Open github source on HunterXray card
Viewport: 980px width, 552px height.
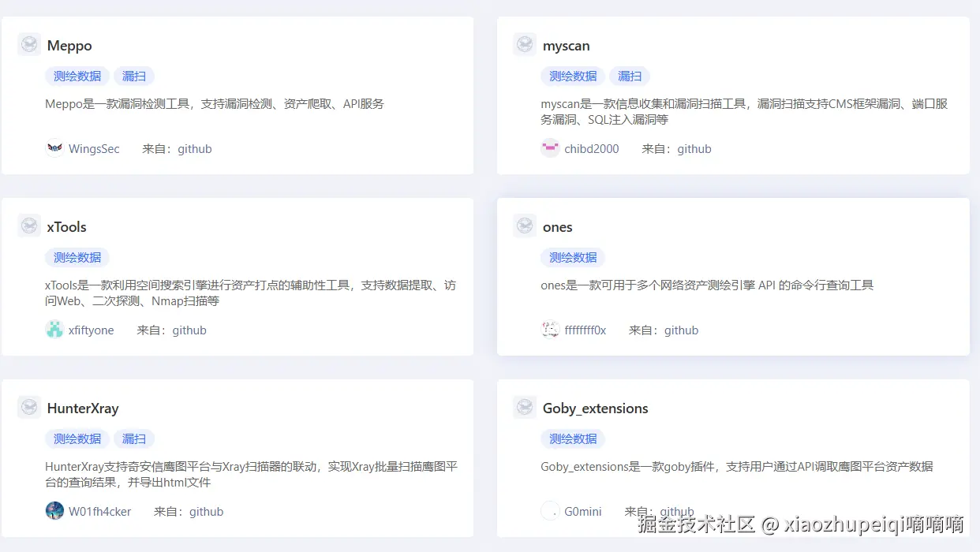pyautogui.click(x=207, y=512)
